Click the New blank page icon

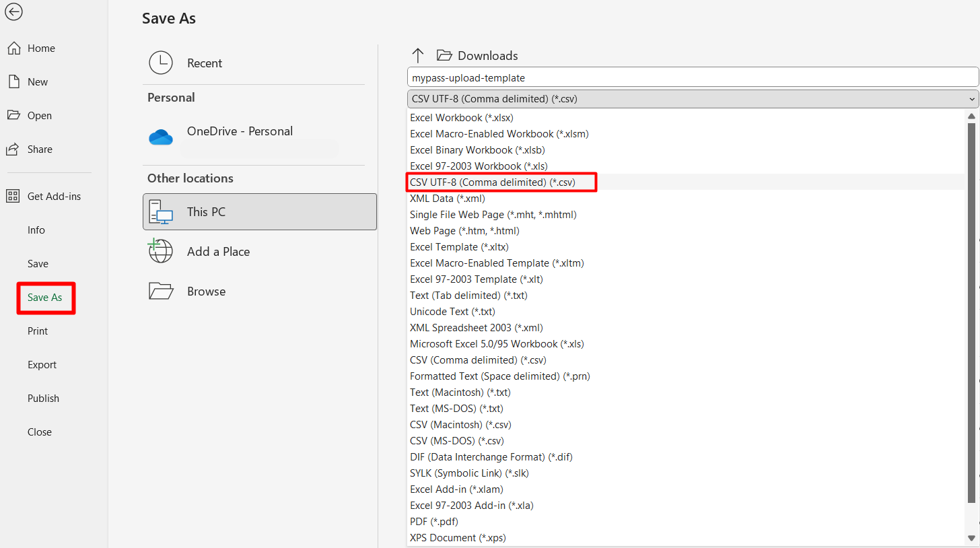pos(13,82)
